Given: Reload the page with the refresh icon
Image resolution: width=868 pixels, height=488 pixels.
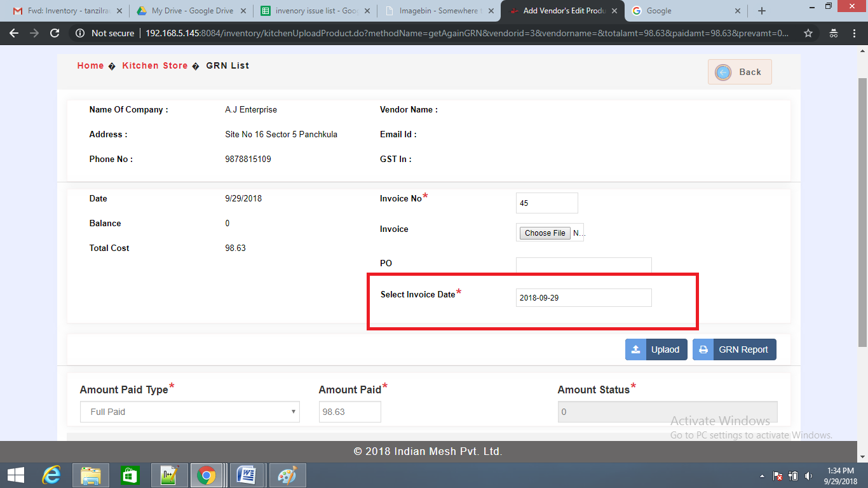Looking at the screenshot, I should (55, 33).
